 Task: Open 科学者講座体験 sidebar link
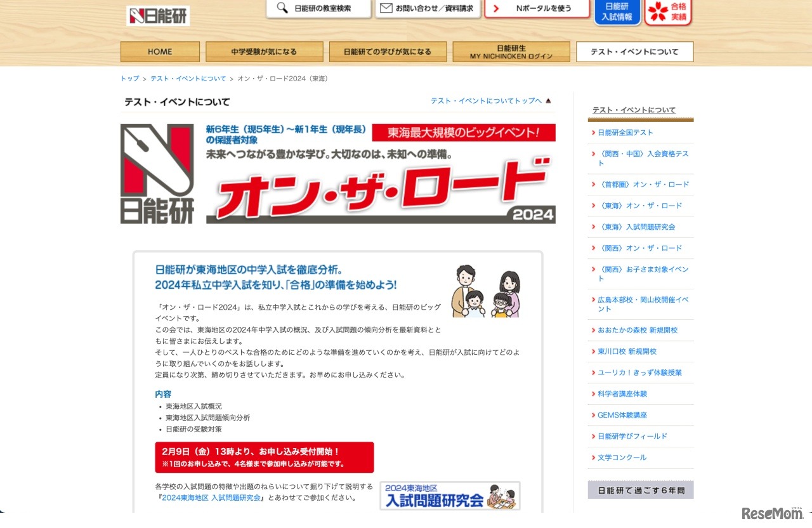click(x=622, y=394)
